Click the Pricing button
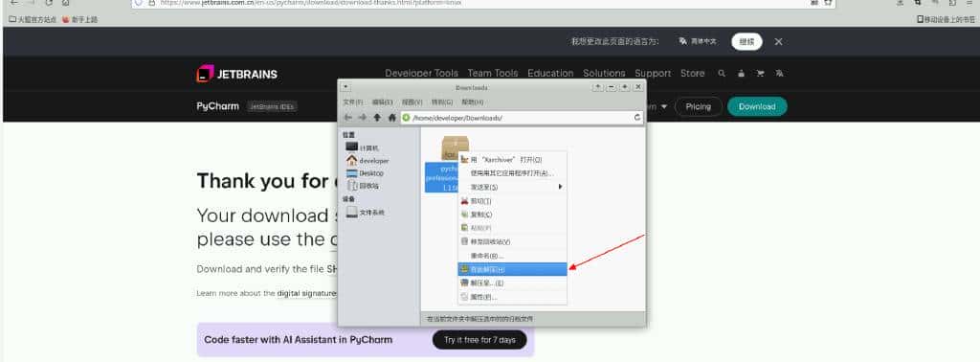Viewport: 980px width, 362px height. pyautogui.click(x=698, y=107)
